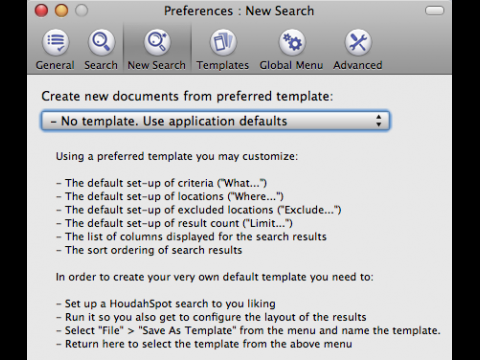Click the line about locations ("Where...")
The width and height of the screenshot is (480, 360).
[170, 196]
